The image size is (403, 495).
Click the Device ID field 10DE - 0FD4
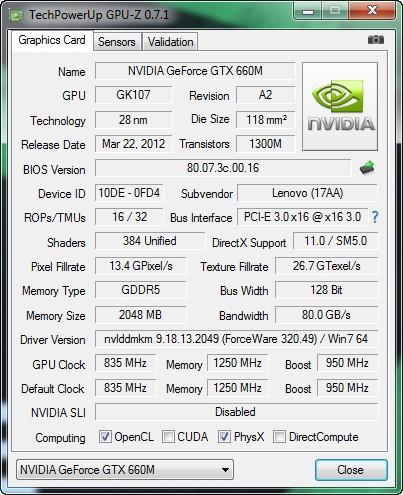[129, 193]
